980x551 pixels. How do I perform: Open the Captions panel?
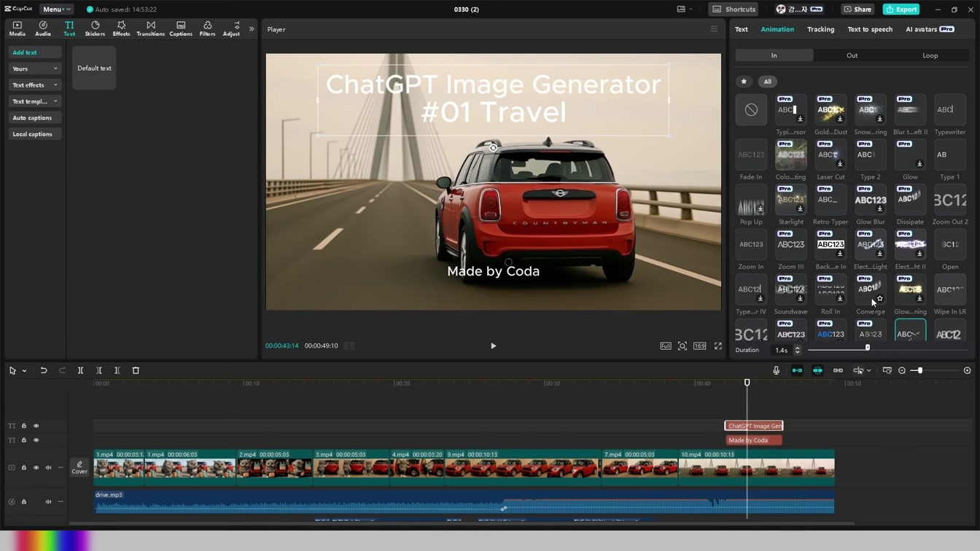181,28
